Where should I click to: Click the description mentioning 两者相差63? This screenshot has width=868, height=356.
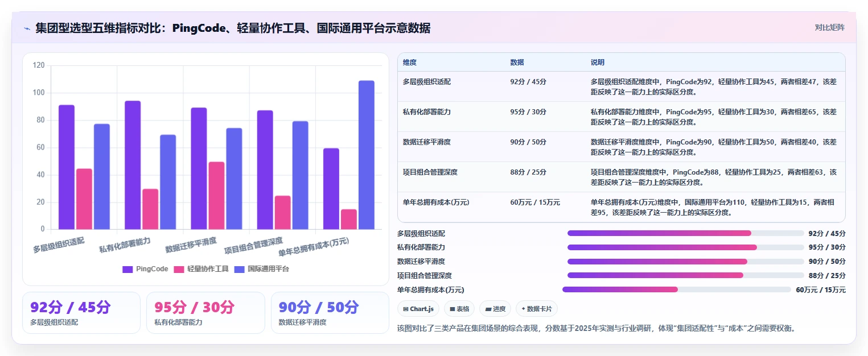pos(714,177)
